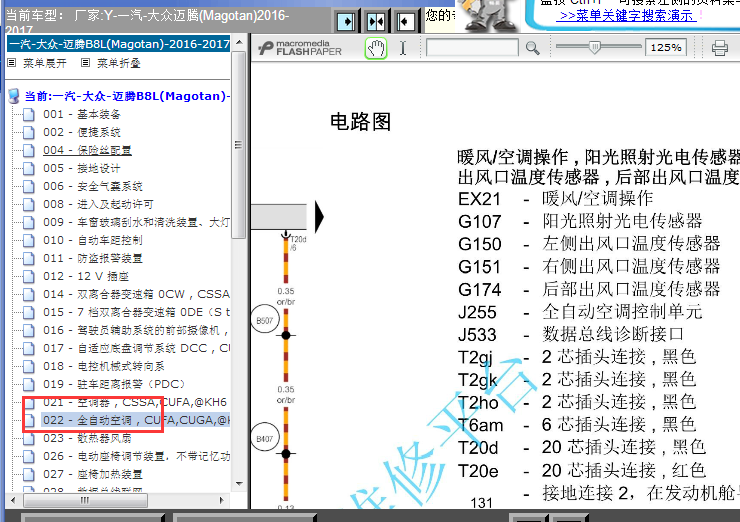
Task: Open 026 电动座椅调节装置 entry
Action: pos(136,456)
